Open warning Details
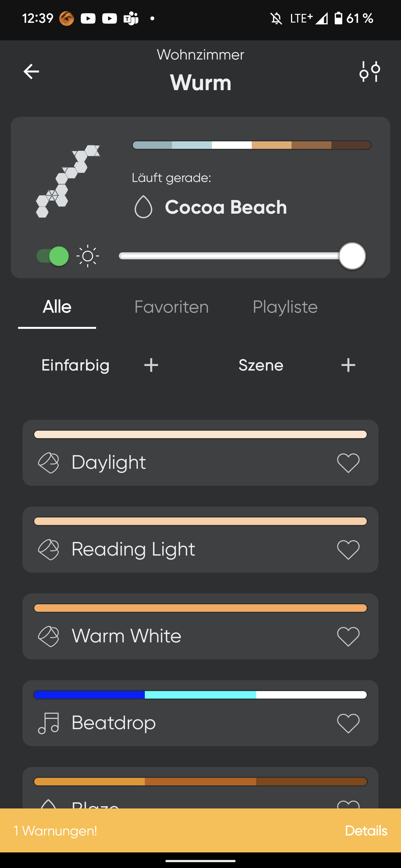The width and height of the screenshot is (401, 868). (366, 831)
